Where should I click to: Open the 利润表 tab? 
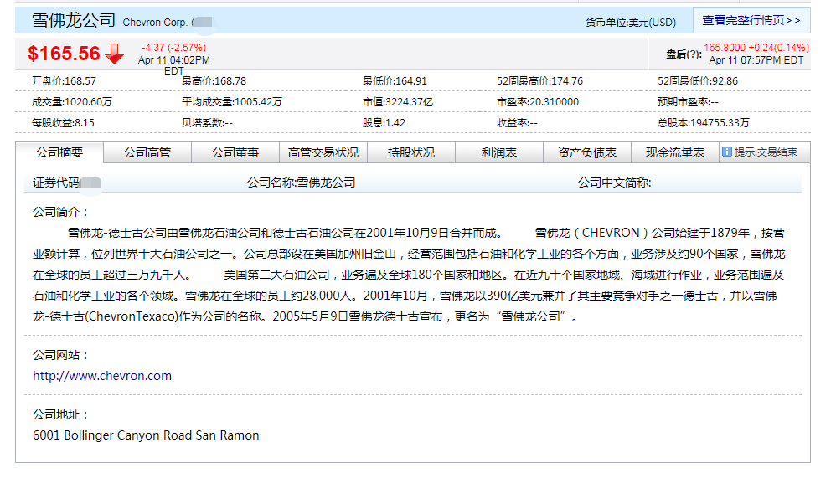tap(499, 153)
